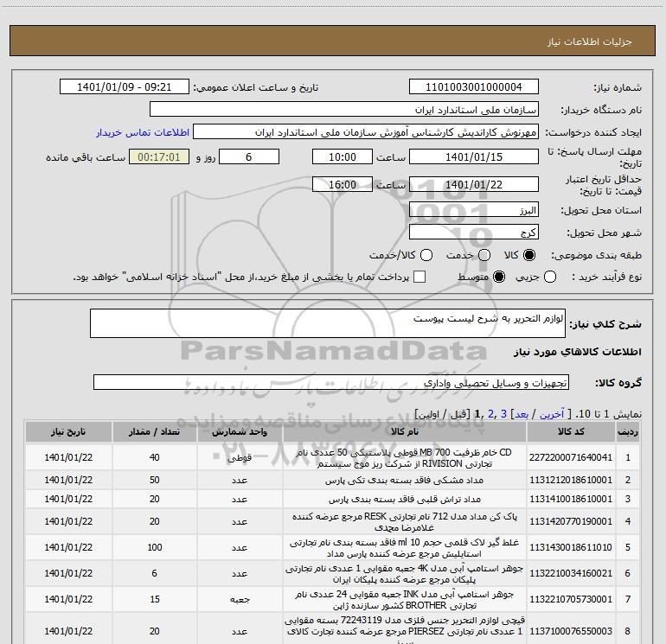Select the کالا radio button

[529, 255]
